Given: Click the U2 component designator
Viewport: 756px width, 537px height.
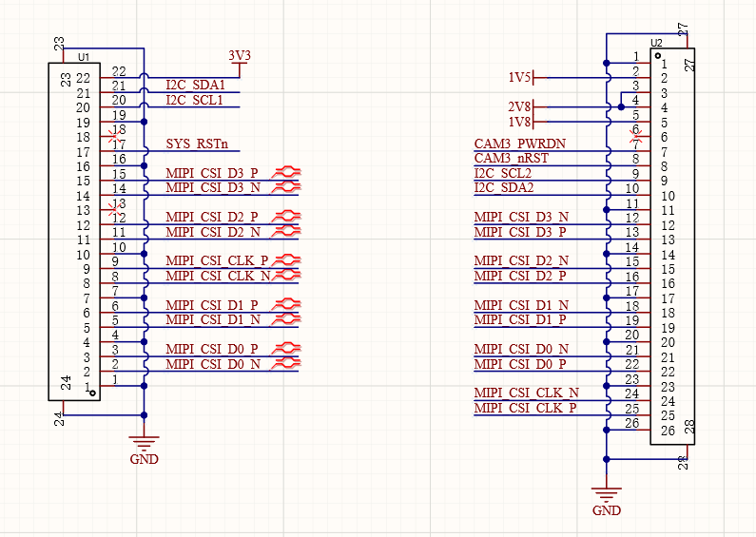Looking at the screenshot, I should 656,43.
